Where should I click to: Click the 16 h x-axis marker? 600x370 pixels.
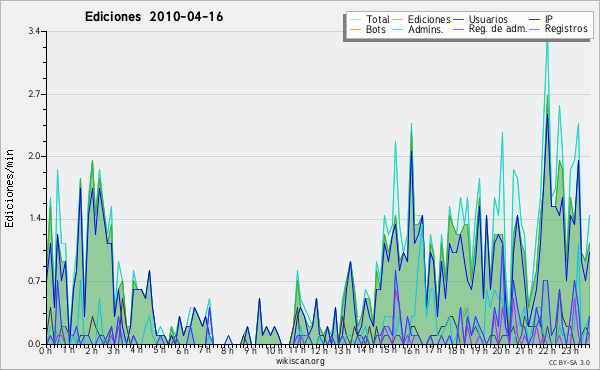click(x=409, y=351)
